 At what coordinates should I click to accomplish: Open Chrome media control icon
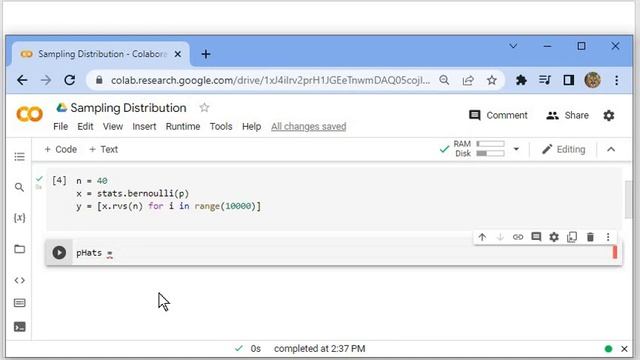click(x=544, y=80)
